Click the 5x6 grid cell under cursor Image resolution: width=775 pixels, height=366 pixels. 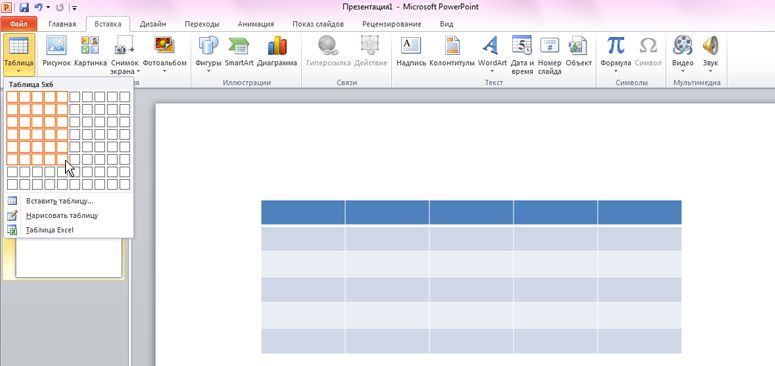(62, 159)
